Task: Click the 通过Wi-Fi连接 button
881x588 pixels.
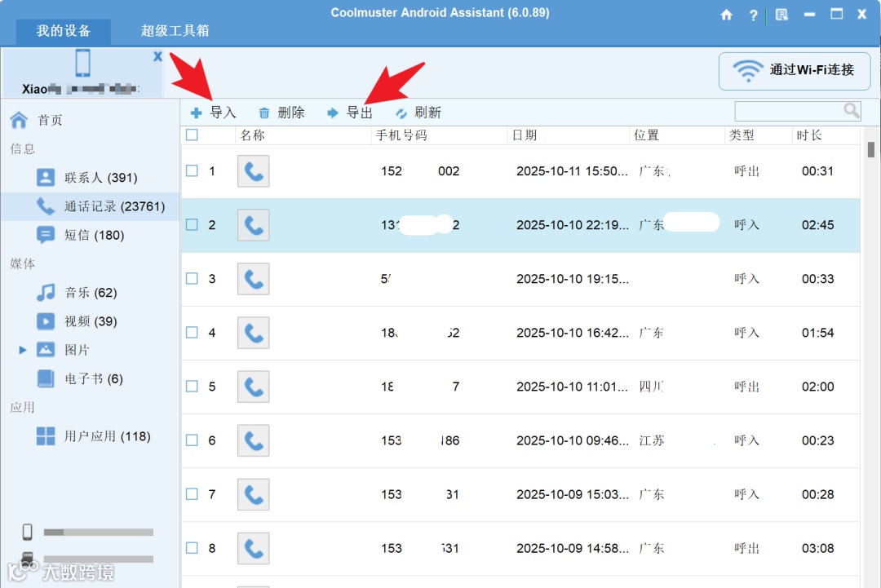Action: 795,71
